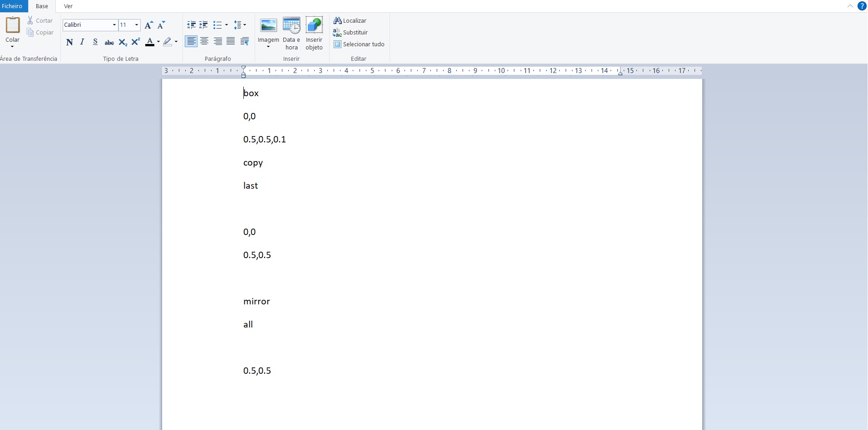Click the increase indent icon
The height and width of the screenshot is (430, 868).
tap(204, 25)
